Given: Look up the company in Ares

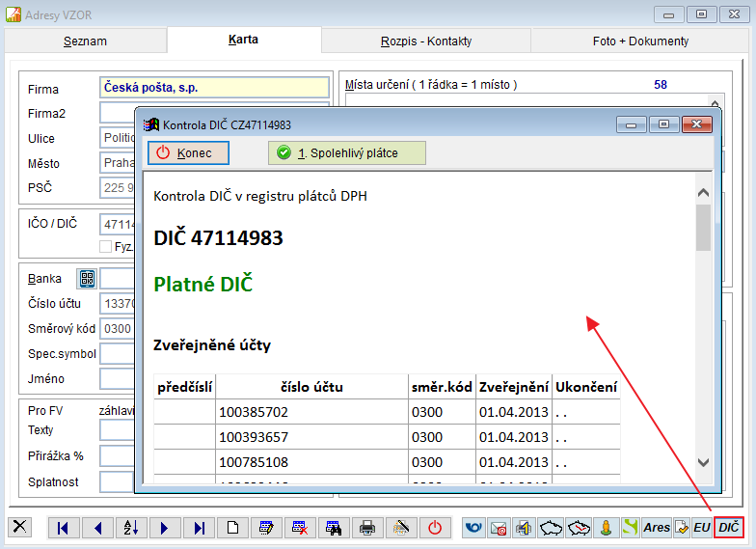Looking at the screenshot, I should point(657,528).
